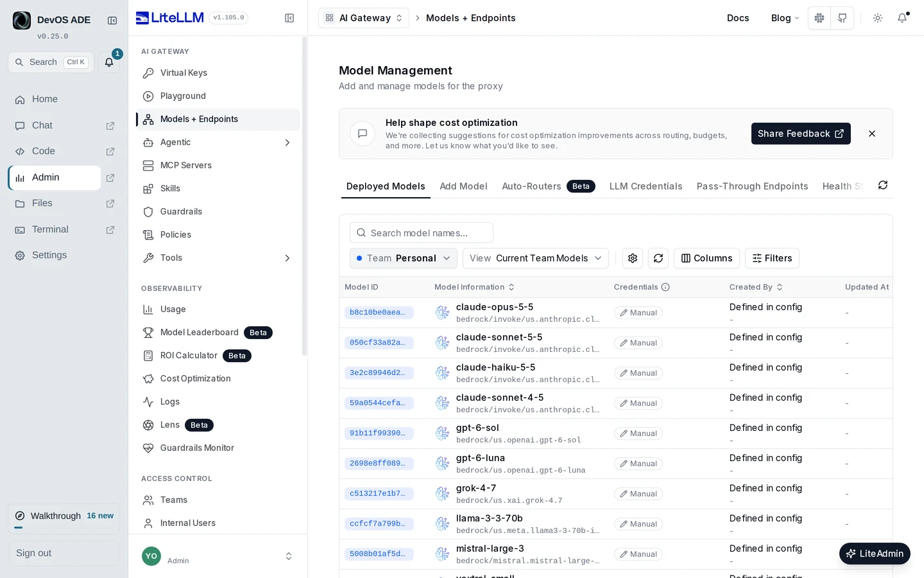Open the View Current Team Models dropdown
The image size is (924, 578).
(x=536, y=258)
